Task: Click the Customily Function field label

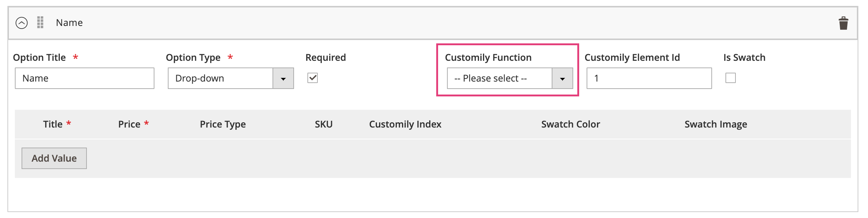Action: [x=488, y=57]
